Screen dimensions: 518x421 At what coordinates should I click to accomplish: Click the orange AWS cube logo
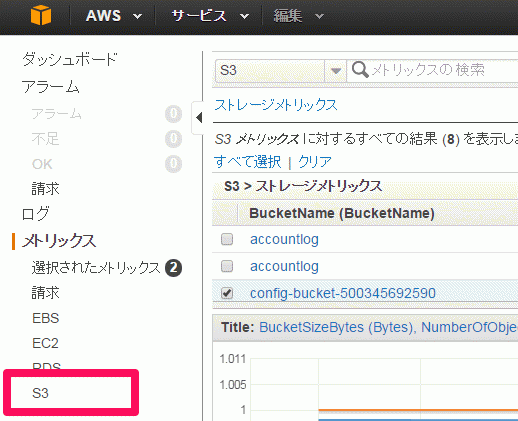(x=41, y=15)
